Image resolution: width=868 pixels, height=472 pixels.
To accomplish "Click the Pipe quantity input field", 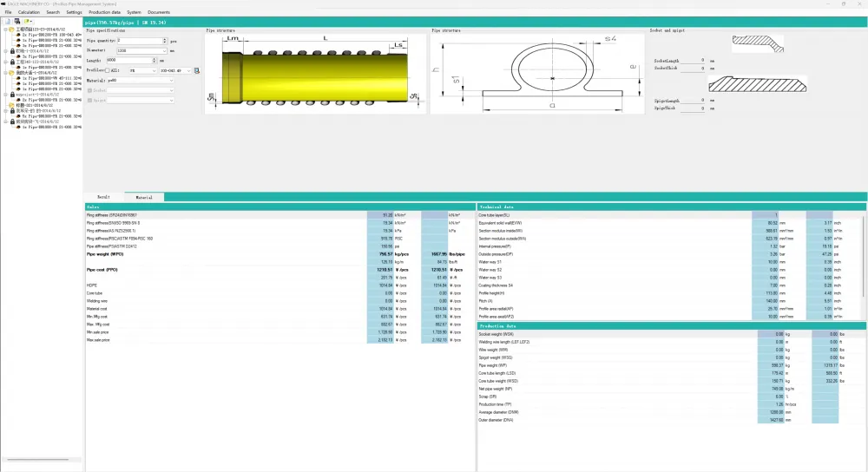I will pos(140,41).
